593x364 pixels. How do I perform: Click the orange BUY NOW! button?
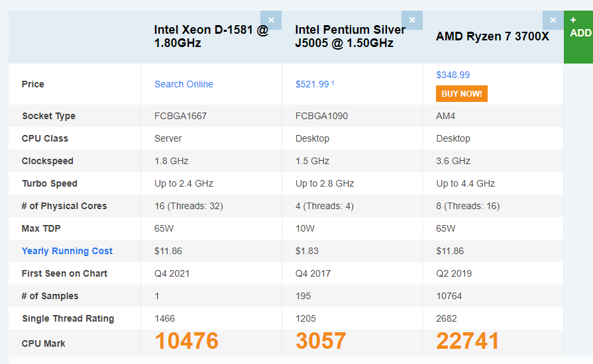(x=461, y=93)
